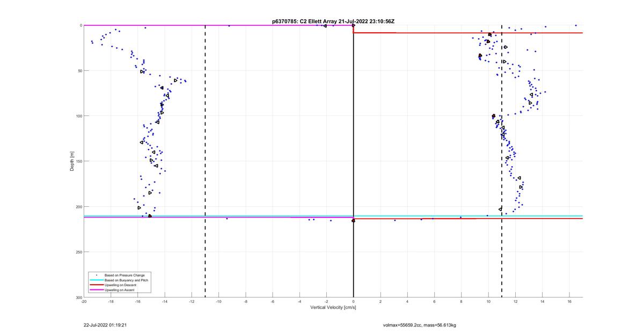Pick the cyan line sample in legend
The width and height of the screenshot is (644, 334).
[96, 280]
